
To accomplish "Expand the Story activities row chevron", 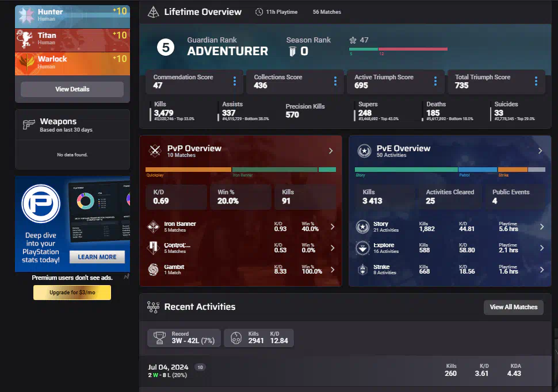I will pyautogui.click(x=541, y=227).
